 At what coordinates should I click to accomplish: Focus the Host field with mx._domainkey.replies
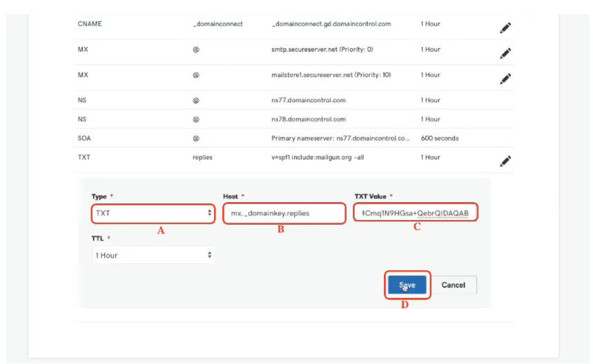tap(284, 213)
